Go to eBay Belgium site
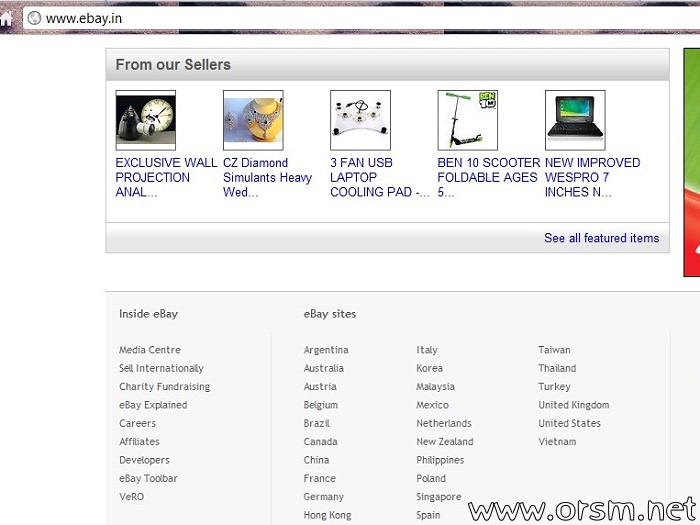The width and height of the screenshot is (700, 525). [321, 405]
